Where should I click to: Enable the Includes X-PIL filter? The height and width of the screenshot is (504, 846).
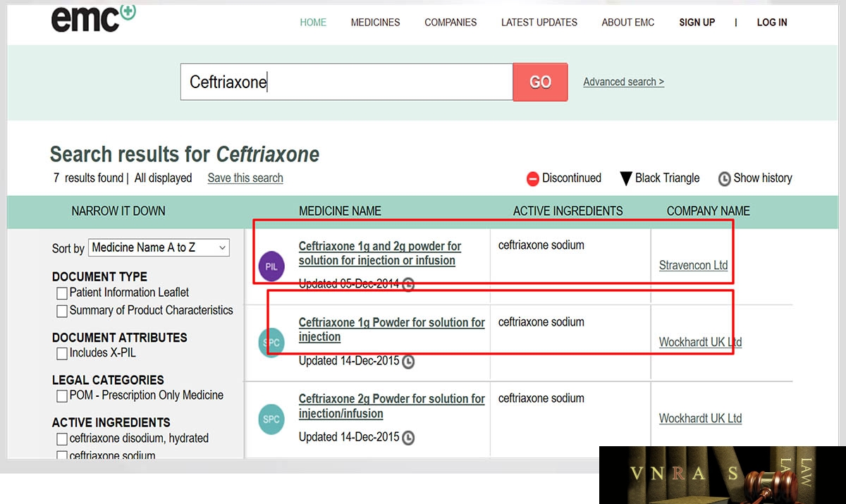coord(61,354)
